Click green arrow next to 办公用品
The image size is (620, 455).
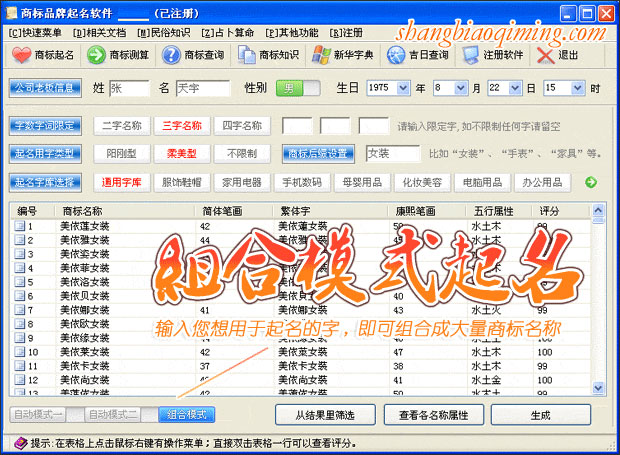[x=591, y=182]
